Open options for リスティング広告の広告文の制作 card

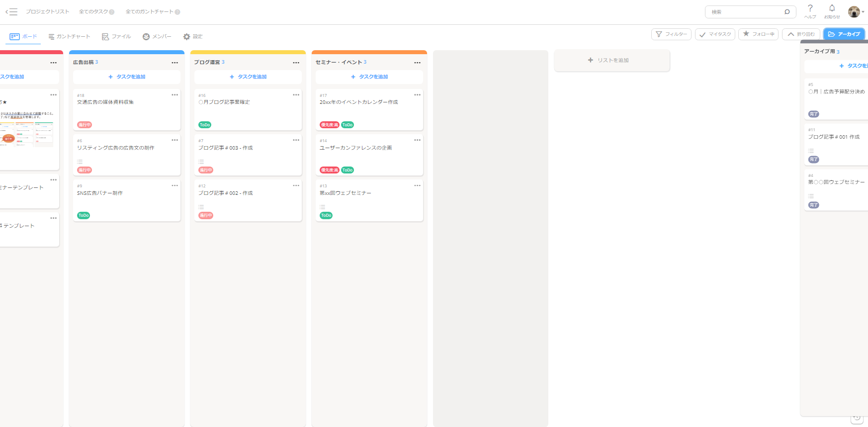pos(174,140)
